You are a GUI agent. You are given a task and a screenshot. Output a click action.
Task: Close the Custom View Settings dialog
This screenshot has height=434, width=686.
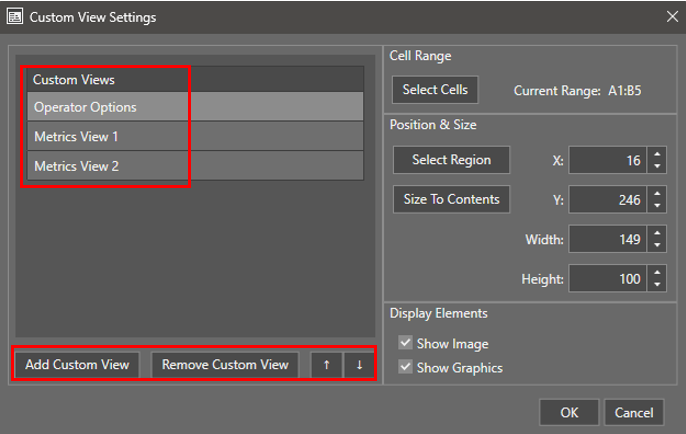pos(671,16)
